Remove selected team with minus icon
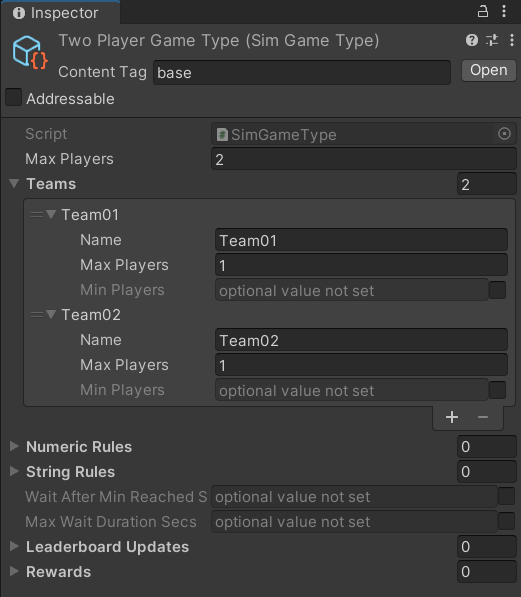The width and height of the screenshot is (521, 597). coord(483,417)
